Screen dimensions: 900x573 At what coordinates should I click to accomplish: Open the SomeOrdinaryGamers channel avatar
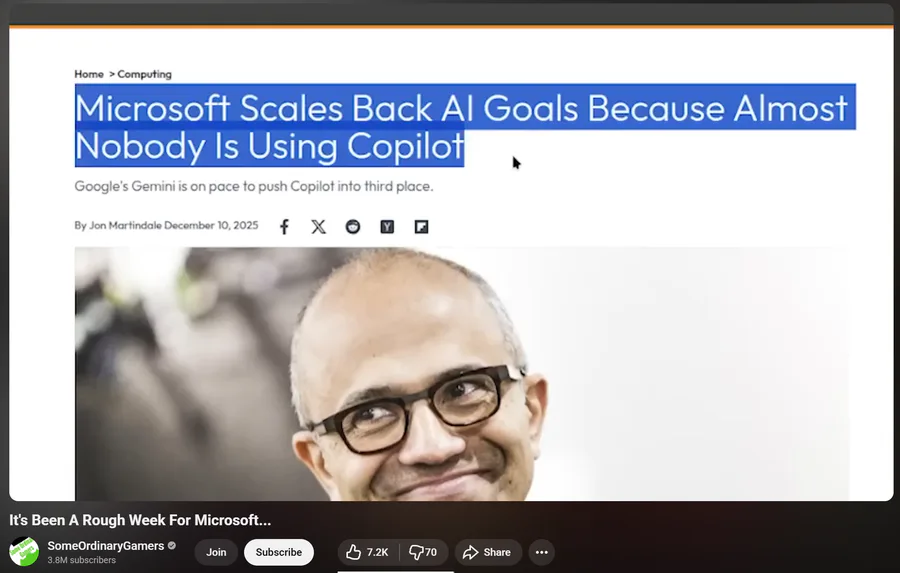point(24,552)
